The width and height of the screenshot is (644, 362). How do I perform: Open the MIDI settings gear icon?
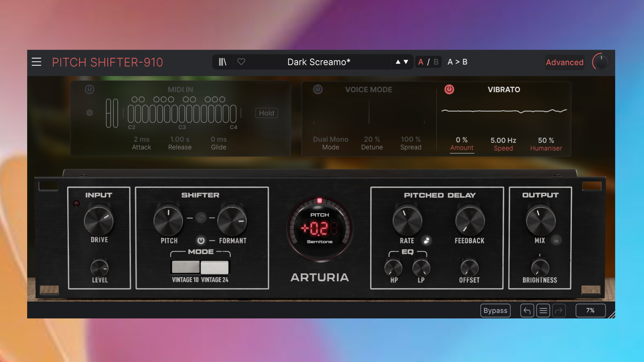click(x=89, y=113)
